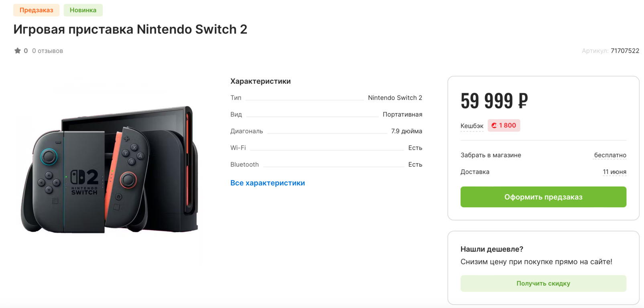Click the Диагональ 7.9 дюйма value
The height and width of the screenshot is (308, 644).
point(406,131)
